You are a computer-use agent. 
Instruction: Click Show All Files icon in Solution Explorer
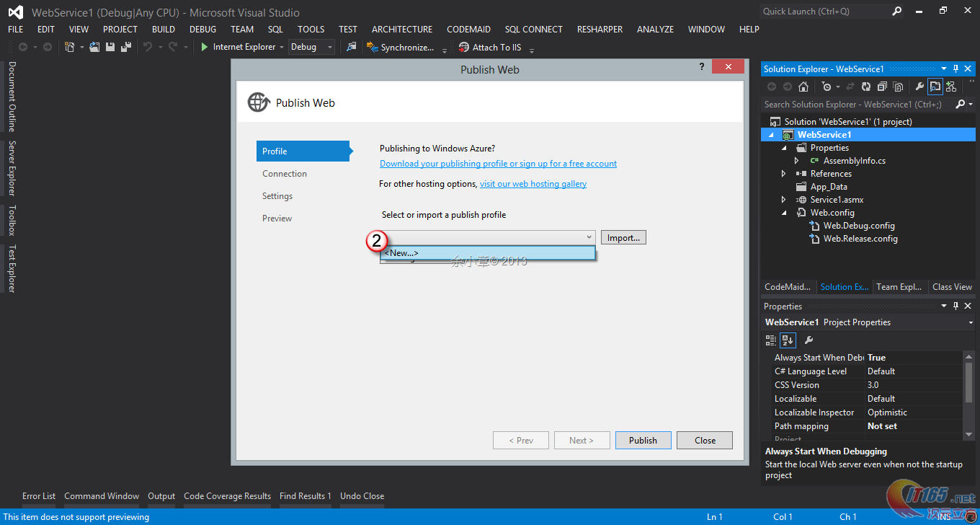tap(898, 87)
